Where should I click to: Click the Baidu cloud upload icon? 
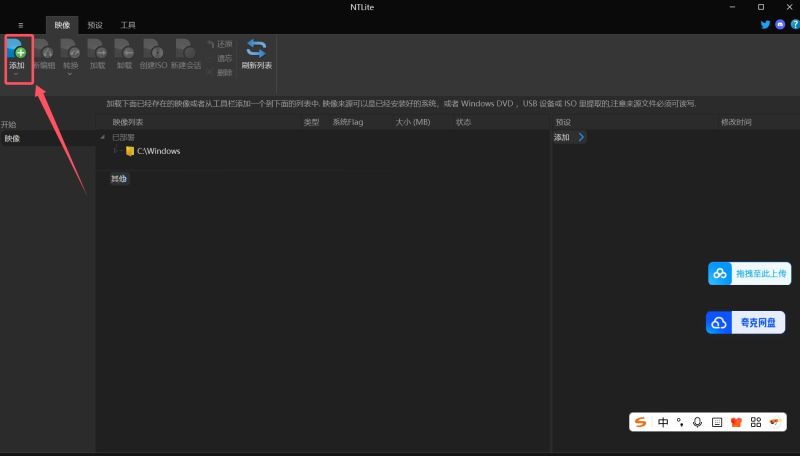click(720, 273)
